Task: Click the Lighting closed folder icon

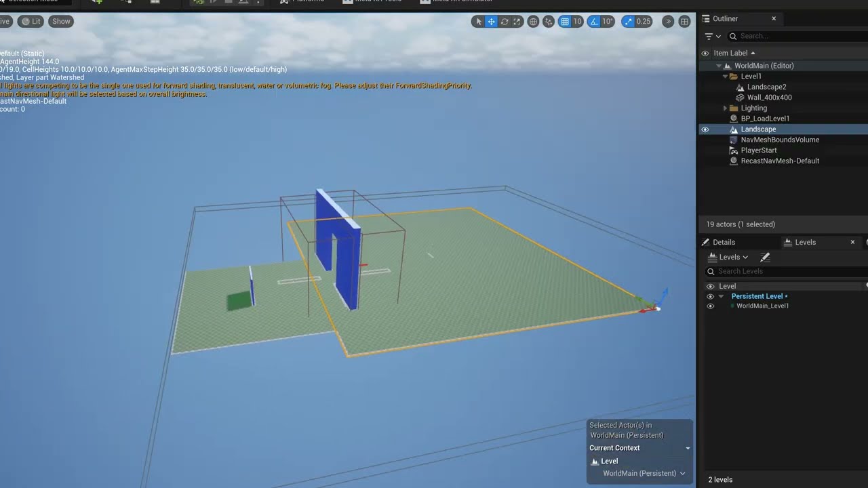Action: 734,108
